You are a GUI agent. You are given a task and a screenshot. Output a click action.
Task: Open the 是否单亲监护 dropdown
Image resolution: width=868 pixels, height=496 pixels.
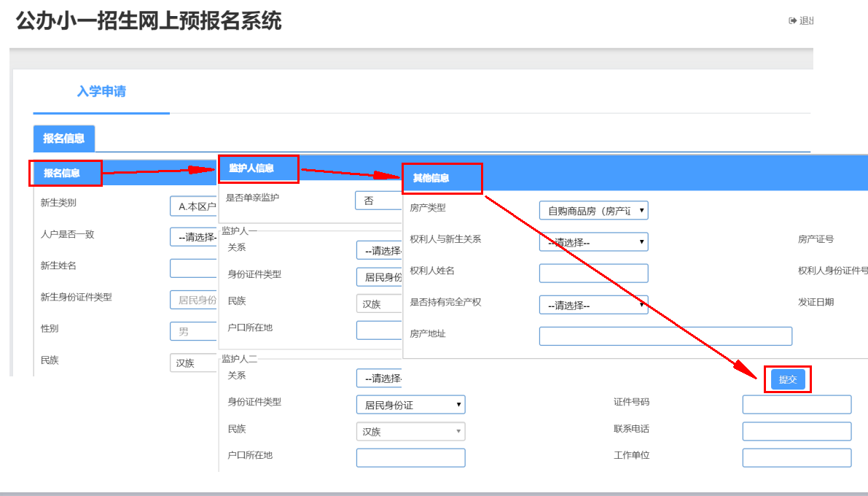point(378,201)
